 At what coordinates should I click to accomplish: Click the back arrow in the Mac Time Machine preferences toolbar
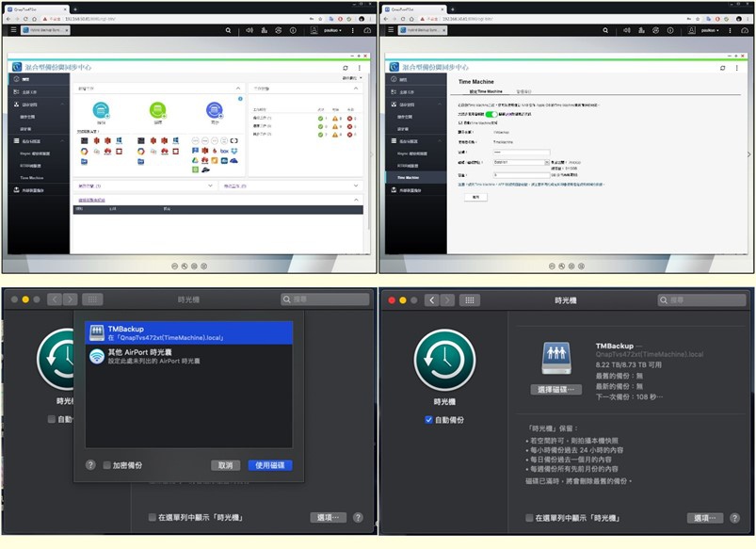[x=432, y=300]
